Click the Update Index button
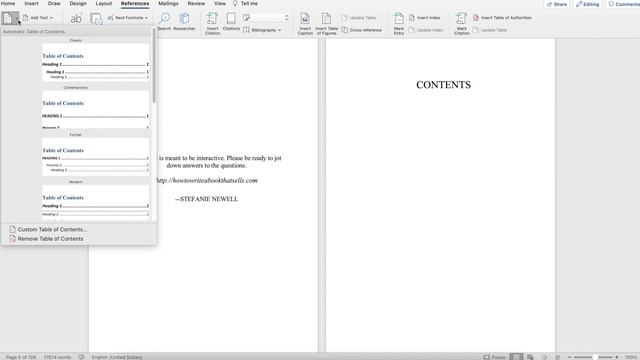The width and height of the screenshot is (640, 360). pos(426,30)
